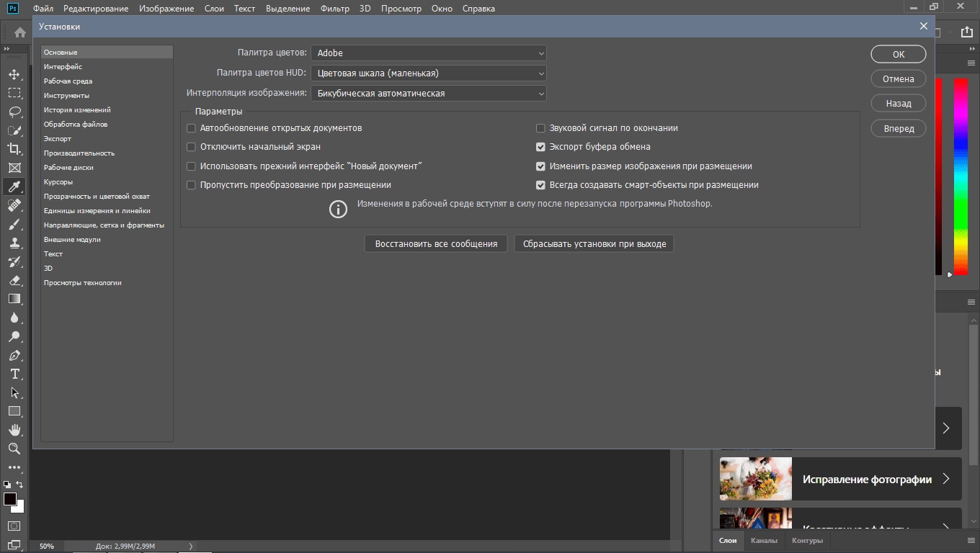Switch to the Каналы tab
The image size is (980, 553).
point(764,541)
